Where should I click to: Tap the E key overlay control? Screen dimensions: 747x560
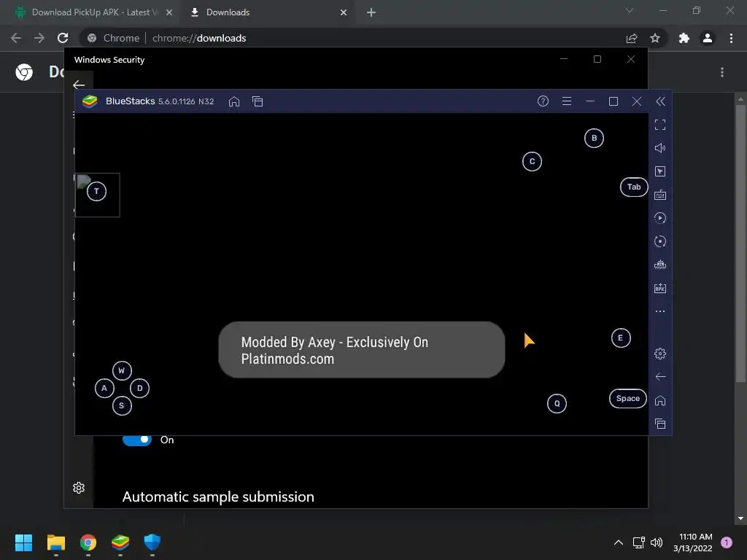click(x=621, y=338)
